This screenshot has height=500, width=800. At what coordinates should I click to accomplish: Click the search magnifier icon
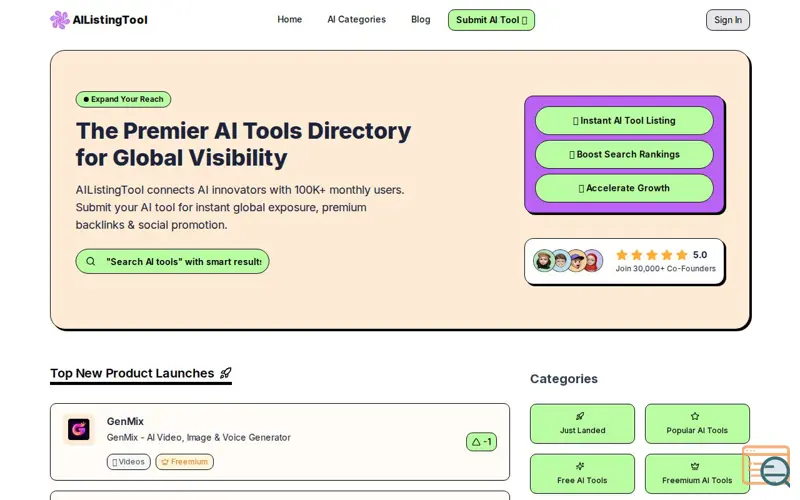click(90, 261)
